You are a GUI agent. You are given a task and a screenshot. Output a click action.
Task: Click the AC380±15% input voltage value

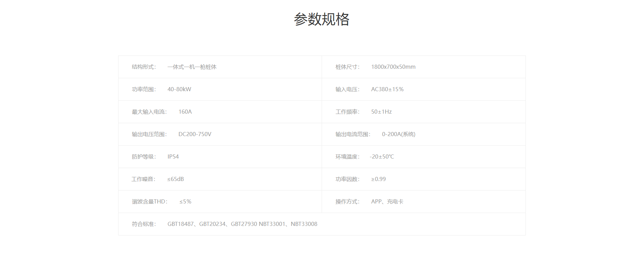point(387,89)
